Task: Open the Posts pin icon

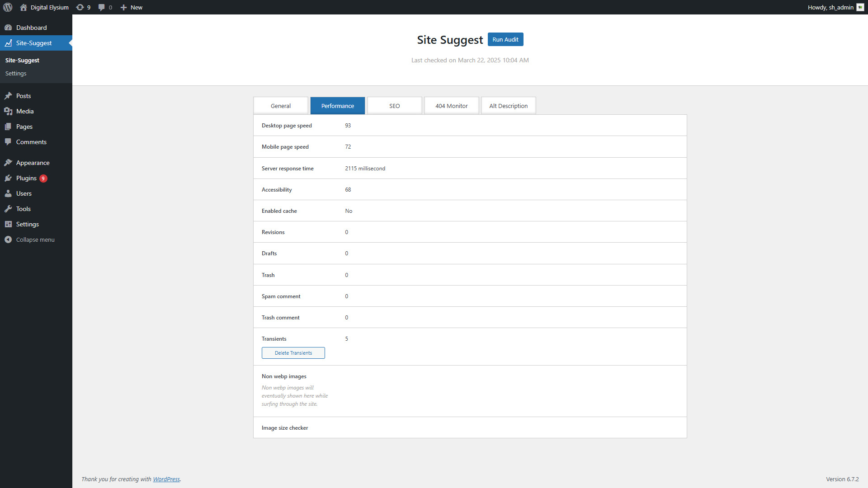Action: pyautogui.click(x=8, y=96)
